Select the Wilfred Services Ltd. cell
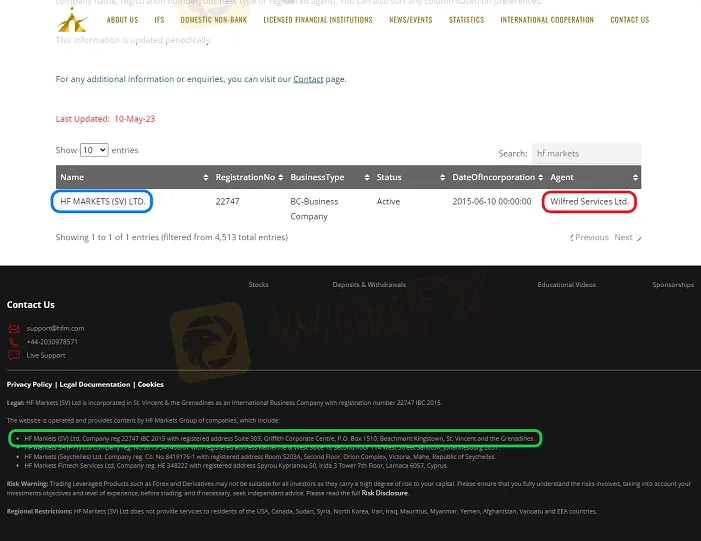Image resolution: width=701 pixels, height=541 pixels. tap(589, 202)
